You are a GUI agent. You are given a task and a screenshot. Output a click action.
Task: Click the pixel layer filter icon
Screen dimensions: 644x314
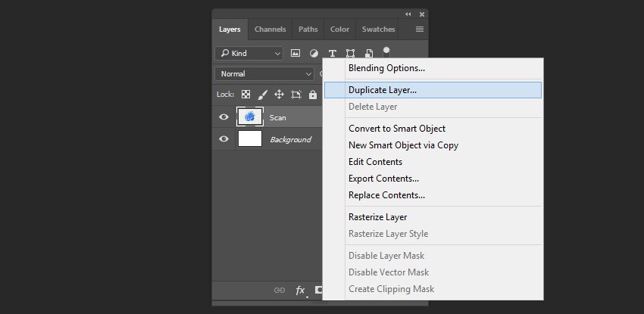(x=295, y=53)
